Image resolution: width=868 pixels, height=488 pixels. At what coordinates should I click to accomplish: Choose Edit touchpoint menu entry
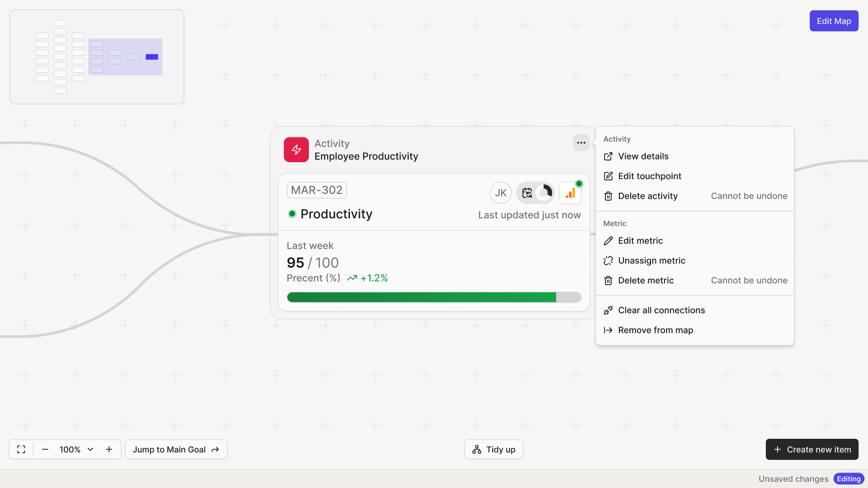[649, 176]
